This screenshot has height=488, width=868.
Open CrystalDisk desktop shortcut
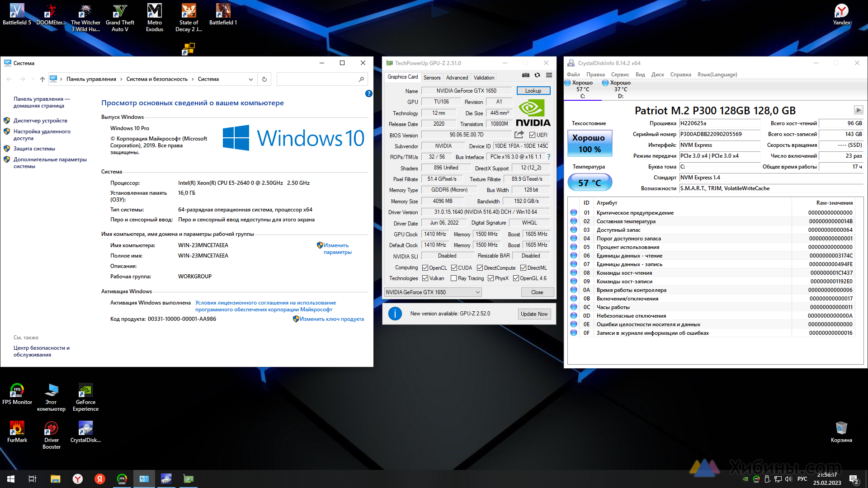85,432
